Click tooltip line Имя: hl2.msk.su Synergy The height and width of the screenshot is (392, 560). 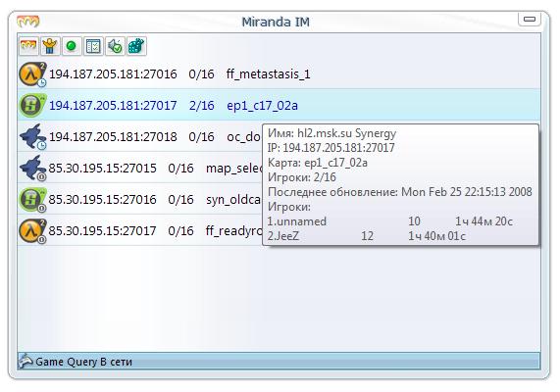click(331, 133)
